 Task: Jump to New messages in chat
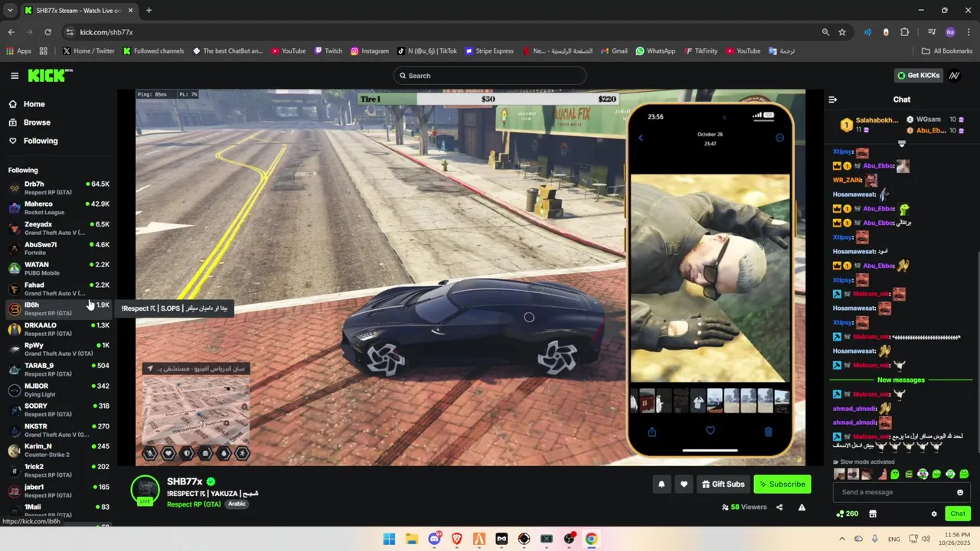click(x=900, y=380)
